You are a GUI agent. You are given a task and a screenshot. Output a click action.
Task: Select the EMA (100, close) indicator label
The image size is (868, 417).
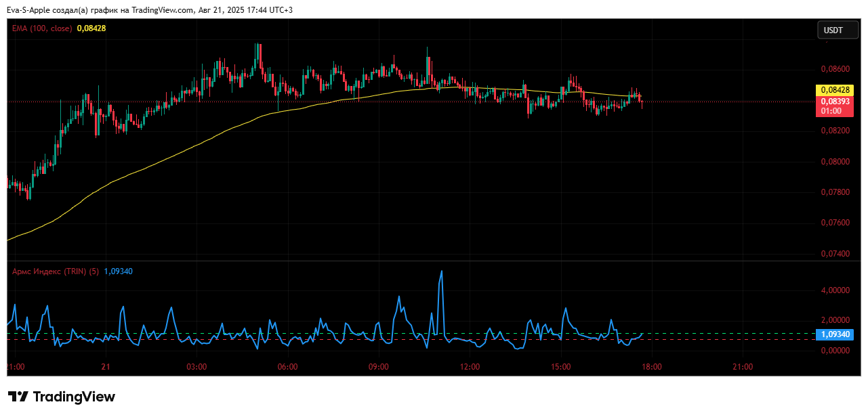tap(42, 28)
